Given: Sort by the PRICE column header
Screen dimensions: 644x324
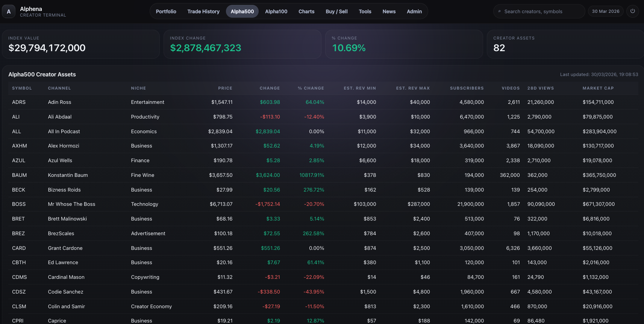Looking at the screenshot, I should tap(225, 88).
